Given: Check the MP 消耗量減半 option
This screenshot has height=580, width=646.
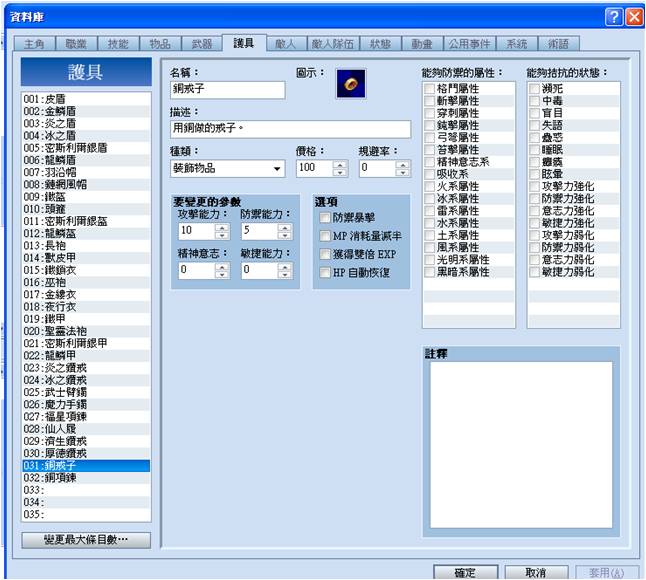Looking at the screenshot, I should (x=325, y=236).
